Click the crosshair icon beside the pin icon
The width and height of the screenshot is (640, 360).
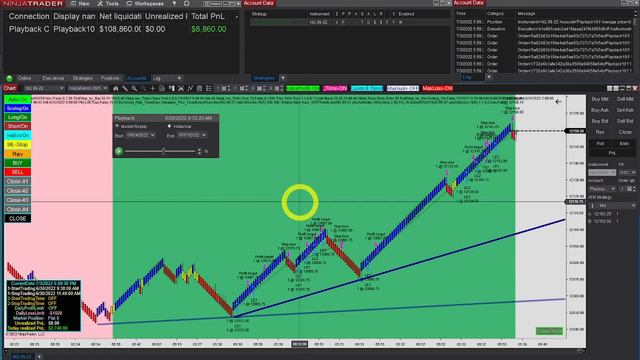click(187, 3)
